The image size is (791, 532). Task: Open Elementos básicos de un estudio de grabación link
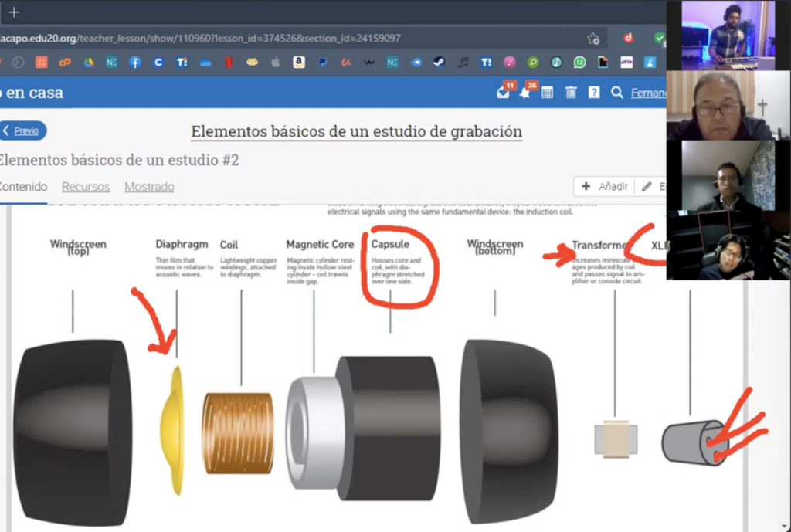pos(356,131)
